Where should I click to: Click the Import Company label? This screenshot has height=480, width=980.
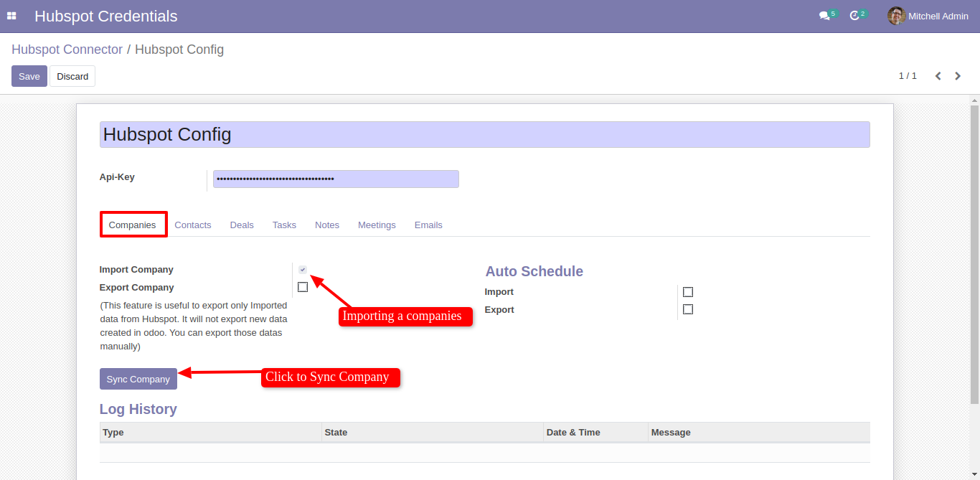(136, 270)
